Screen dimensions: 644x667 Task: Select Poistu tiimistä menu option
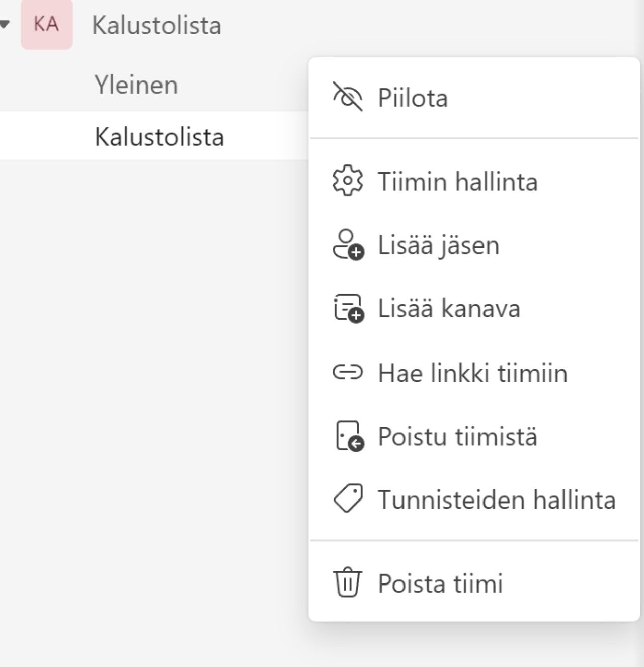(474, 436)
